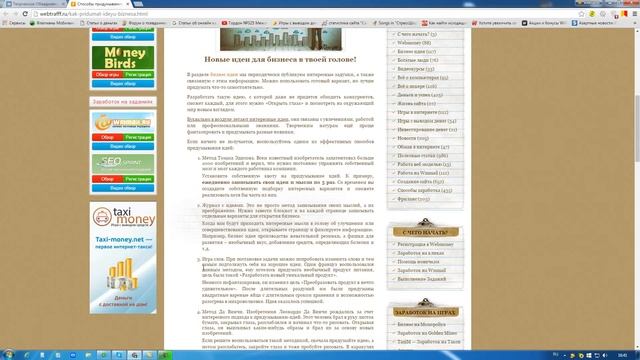
Task: Select the active 'Способы придумать' tab
Action: (99, 4)
